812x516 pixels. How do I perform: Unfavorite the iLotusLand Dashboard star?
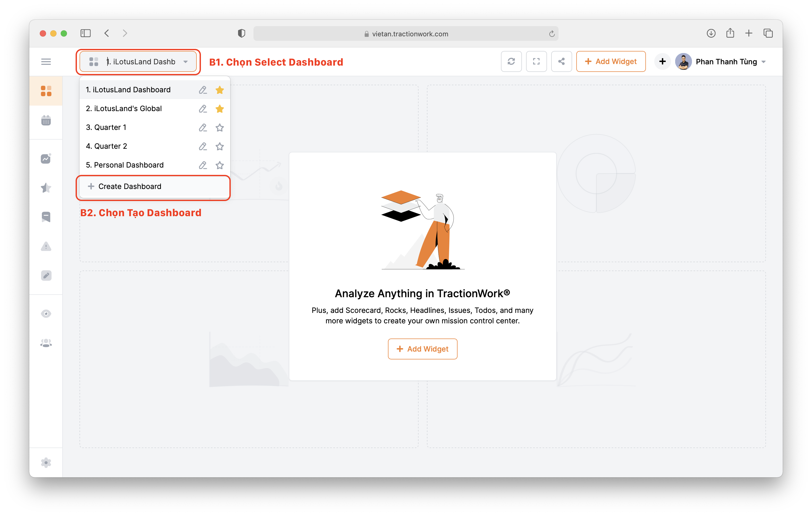(219, 90)
